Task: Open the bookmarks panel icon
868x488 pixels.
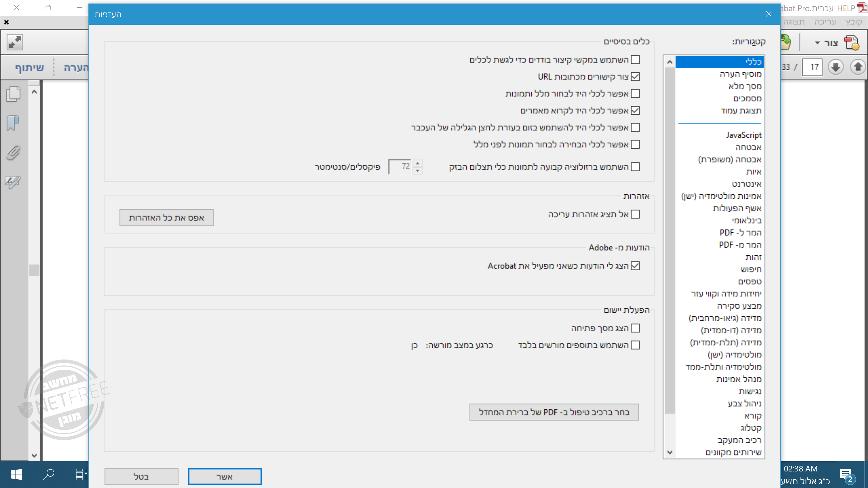Action: tap(13, 123)
